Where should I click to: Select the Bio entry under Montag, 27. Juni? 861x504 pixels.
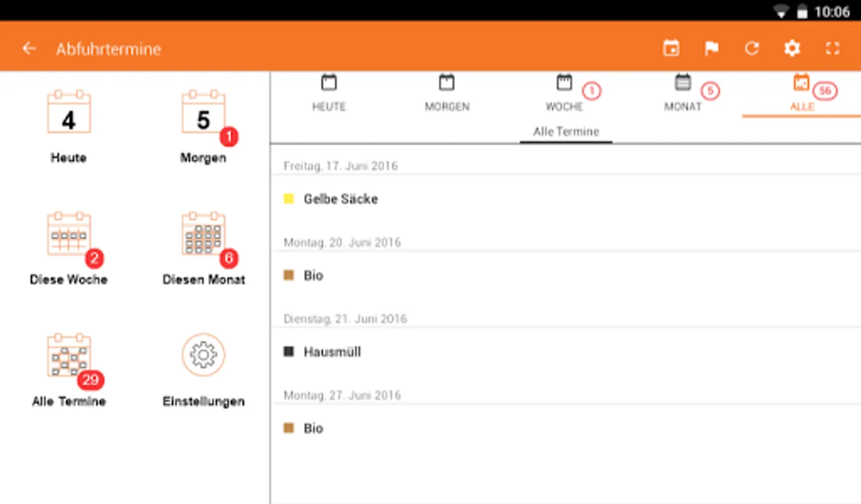[566, 428]
